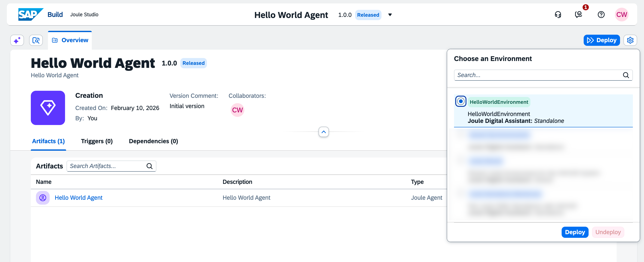The height and width of the screenshot is (262, 644).
Task: Click the blue Deploy button in popup
Action: (575, 232)
